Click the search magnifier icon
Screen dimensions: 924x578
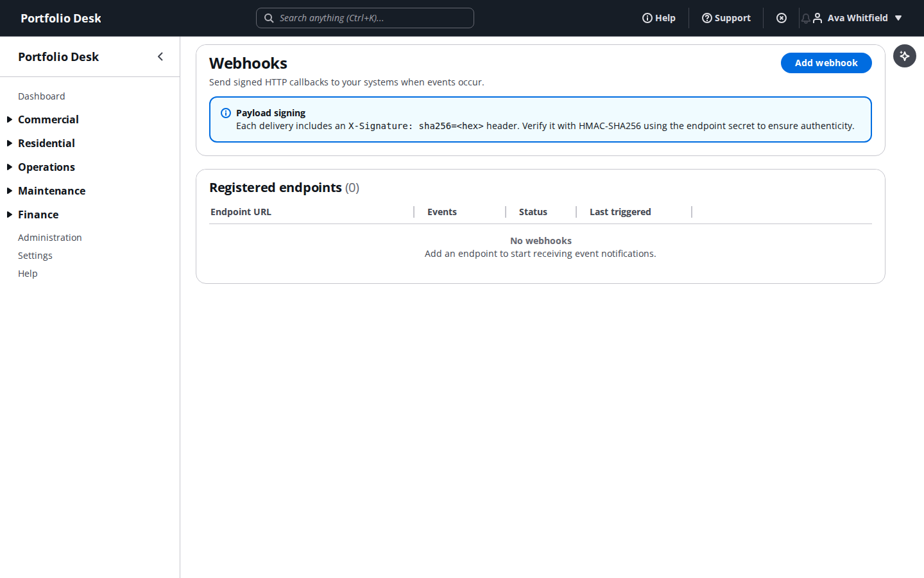pyautogui.click(x=269, y=18)
